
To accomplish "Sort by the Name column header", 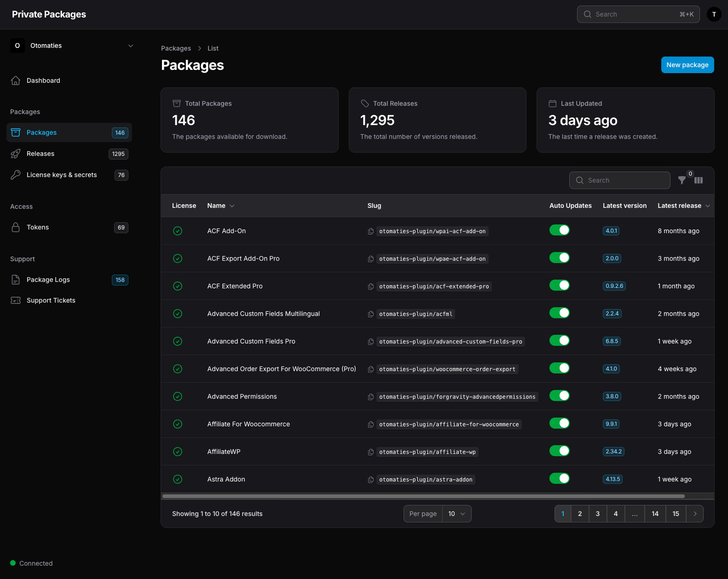I will (x=221, y=206).
